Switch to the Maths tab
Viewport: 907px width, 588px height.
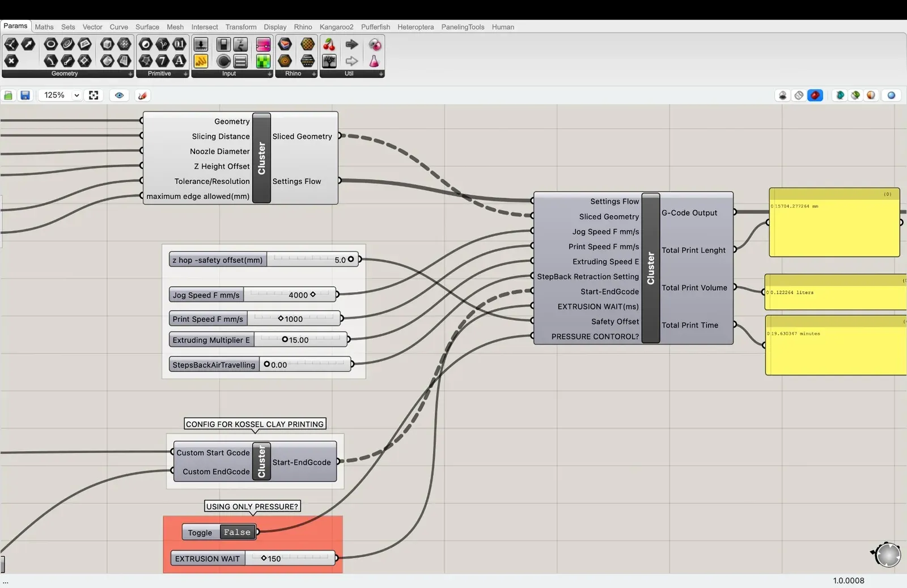point(44,27)
